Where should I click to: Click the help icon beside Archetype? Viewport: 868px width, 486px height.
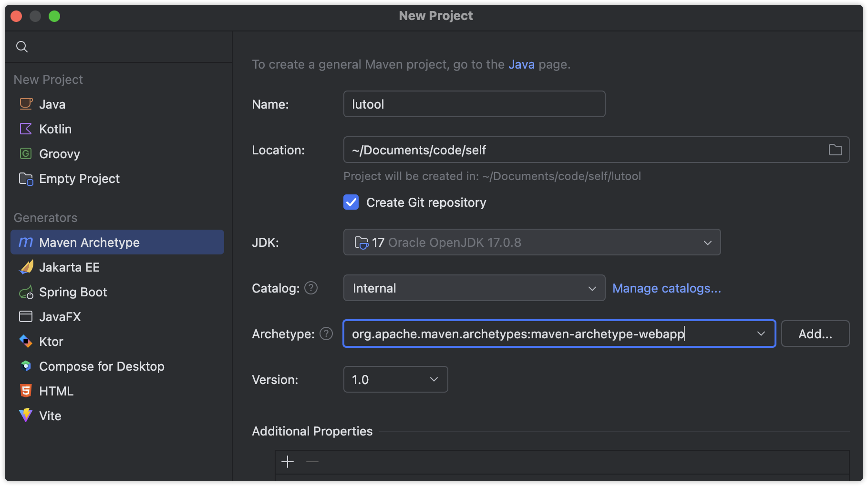(x=326, y=334)
